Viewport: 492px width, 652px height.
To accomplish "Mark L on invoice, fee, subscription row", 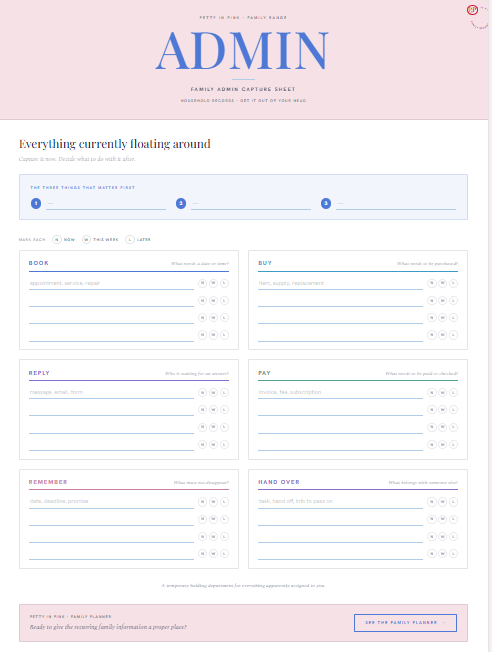I will 453,393.
